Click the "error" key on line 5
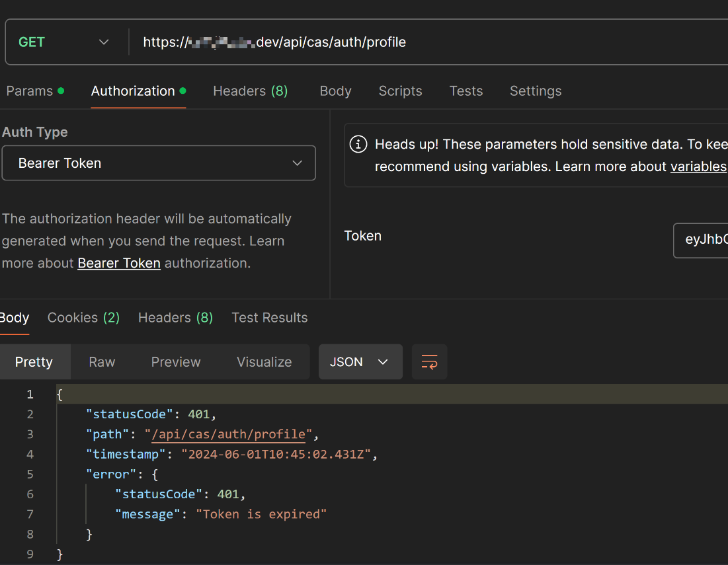 [x=111, y=474]
